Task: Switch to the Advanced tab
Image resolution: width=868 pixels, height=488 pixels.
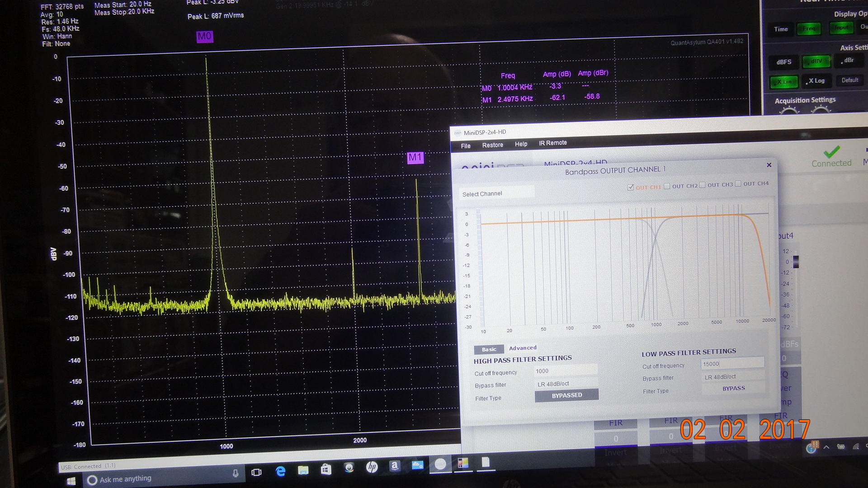Action: pyautogui.click(x=523, y=348)
